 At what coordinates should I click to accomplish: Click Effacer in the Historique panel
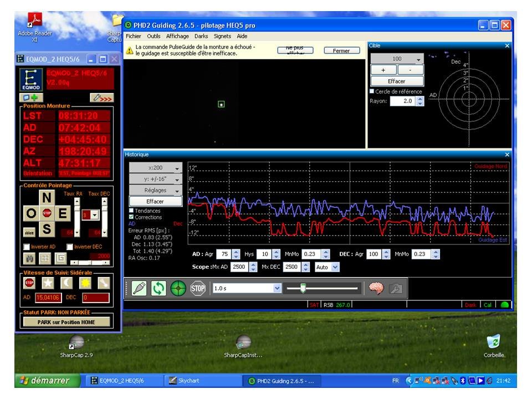156,201
